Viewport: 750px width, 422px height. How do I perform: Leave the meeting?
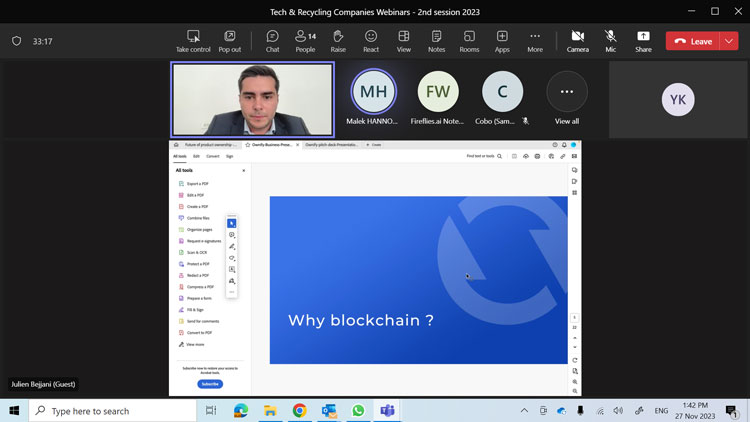coord(693,41)
